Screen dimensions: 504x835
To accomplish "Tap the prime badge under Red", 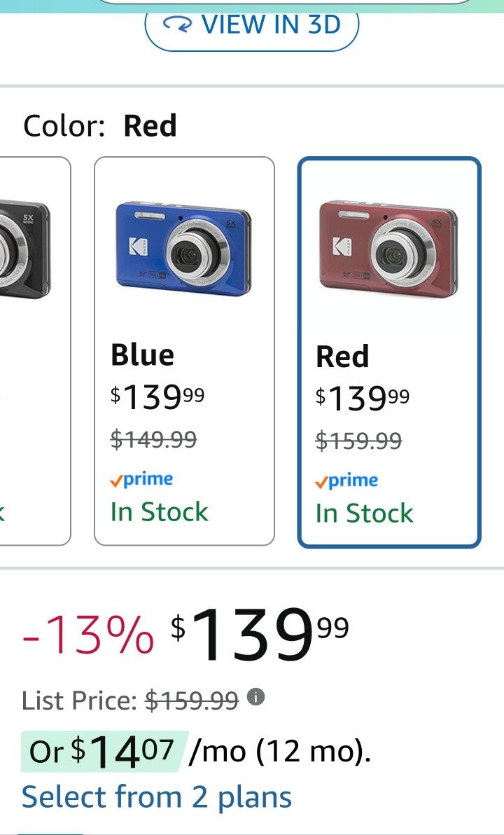I will (346, 481).
